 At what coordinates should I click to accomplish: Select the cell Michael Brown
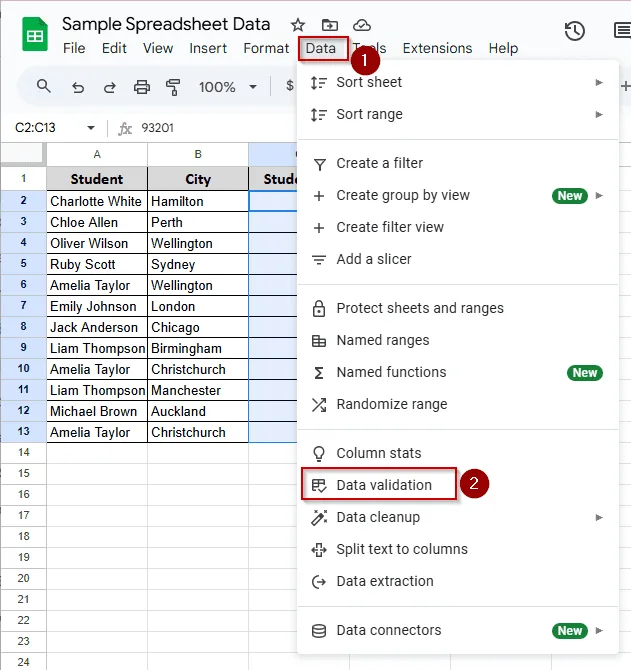coord(97,411)
